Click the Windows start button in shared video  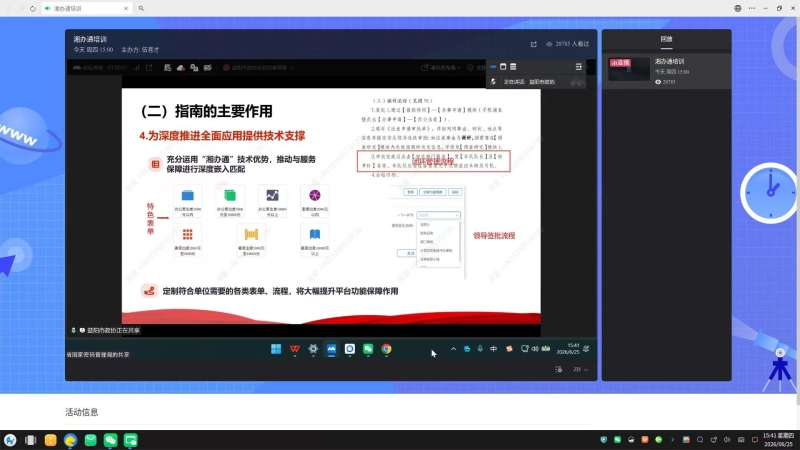click(x=276, y=349)
